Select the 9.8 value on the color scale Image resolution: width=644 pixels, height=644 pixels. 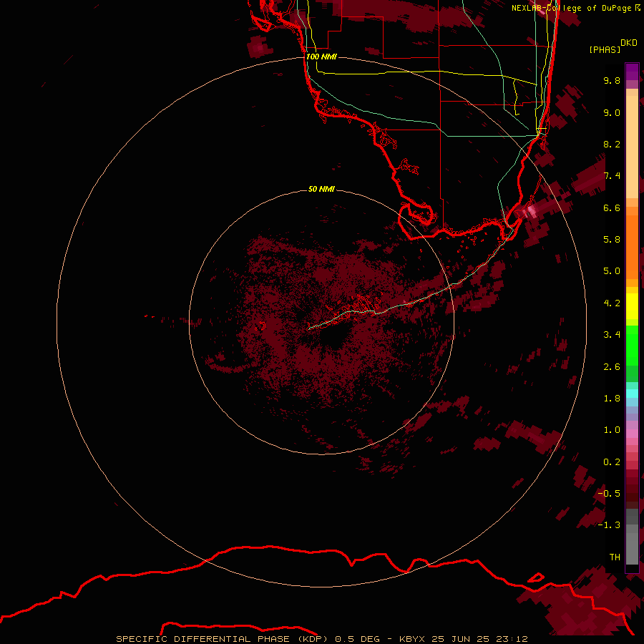coord(612,80)
